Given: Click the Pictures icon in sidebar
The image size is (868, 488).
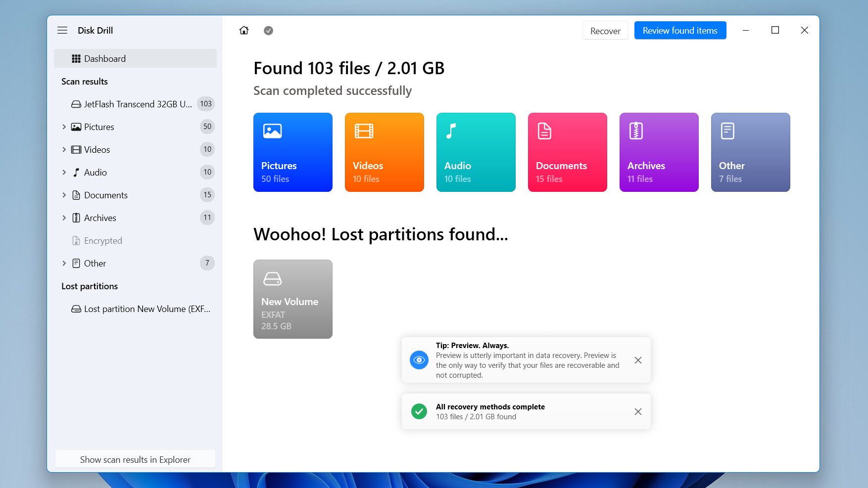Looking at the screenshot, I should click(76, 127).
